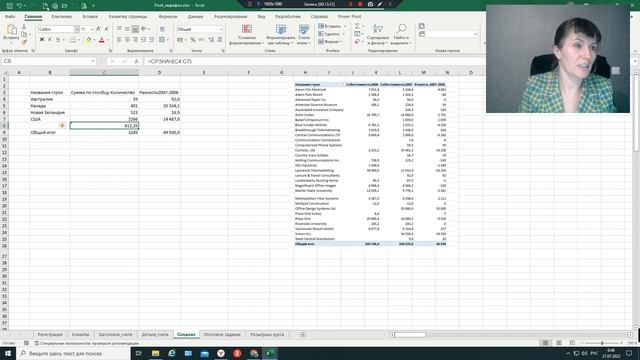The width and height of the screenshot is (640, 360).
Task: Stop the screen recording with red button
Action: [360, 4]
